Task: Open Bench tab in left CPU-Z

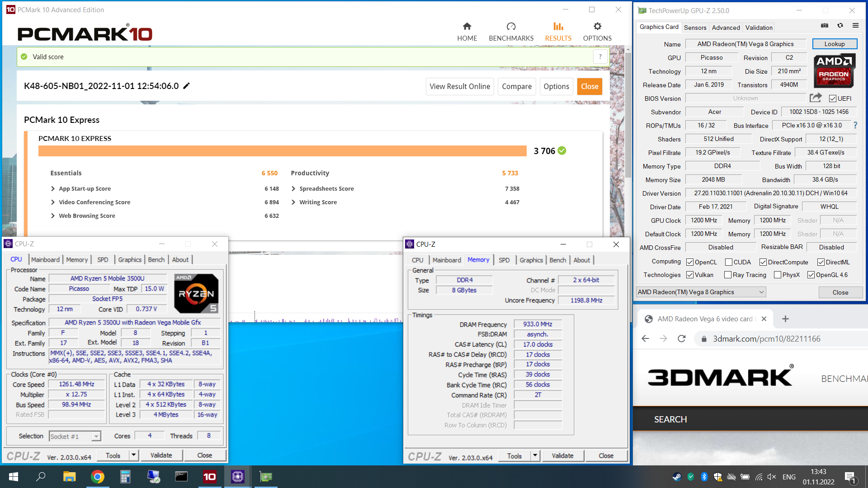Action: tap(156, 259)
